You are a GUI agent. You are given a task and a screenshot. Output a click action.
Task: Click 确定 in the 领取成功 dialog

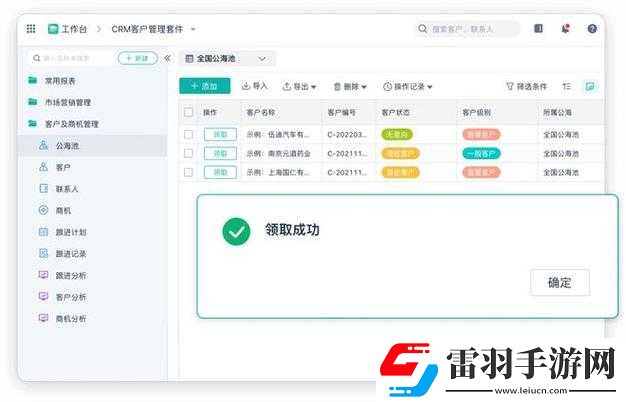[560, 283]
